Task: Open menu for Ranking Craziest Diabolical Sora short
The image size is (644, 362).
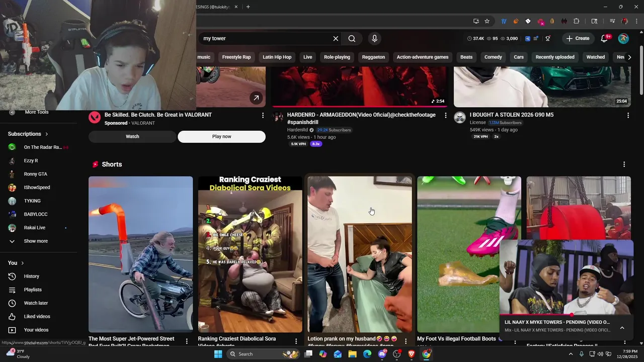Action: (296, 341)
